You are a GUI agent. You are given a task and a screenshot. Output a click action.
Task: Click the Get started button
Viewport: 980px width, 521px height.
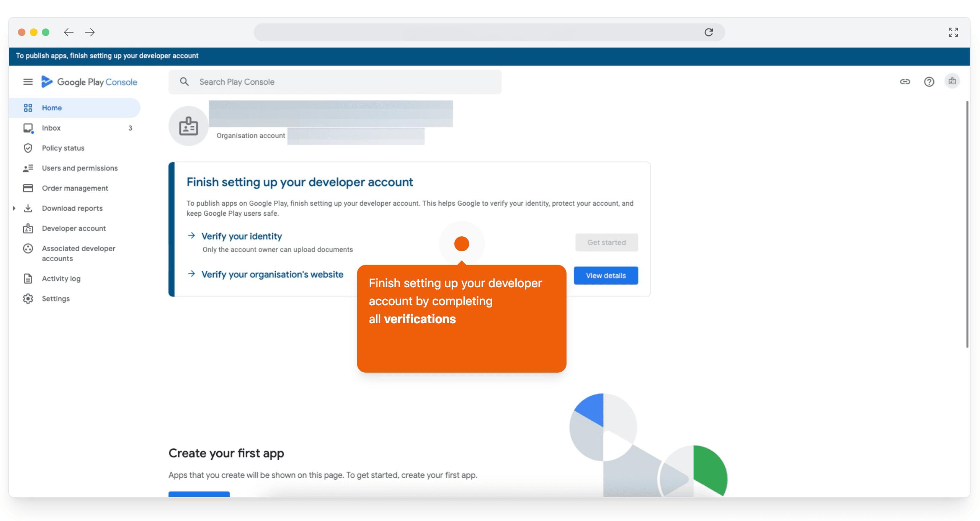(606, 242)
